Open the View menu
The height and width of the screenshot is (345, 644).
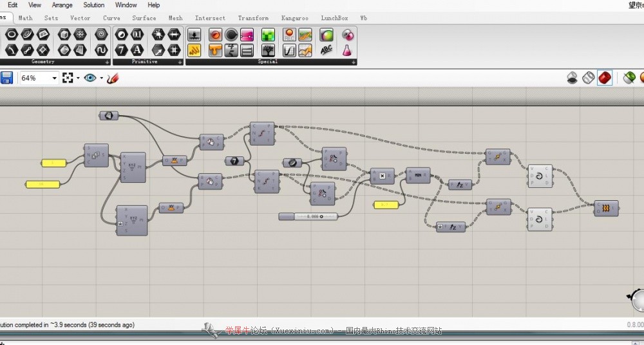(35, 5)
